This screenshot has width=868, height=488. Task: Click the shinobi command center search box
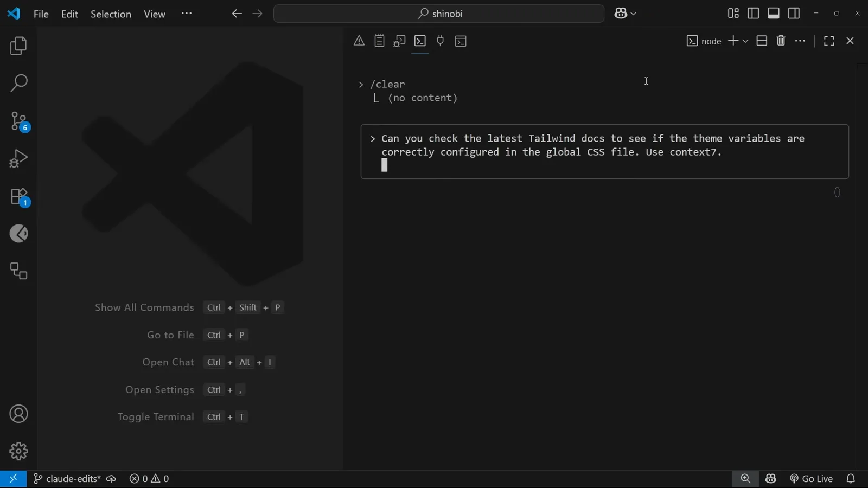point(439,14)
